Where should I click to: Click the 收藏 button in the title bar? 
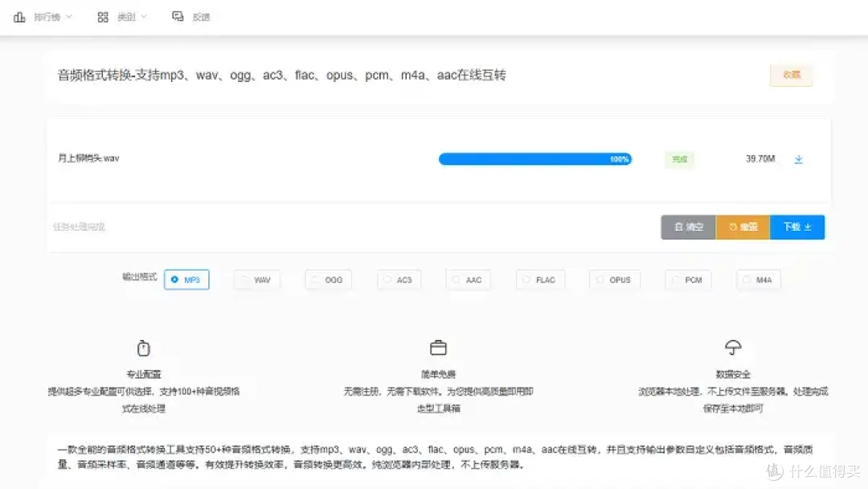[791, 75]
